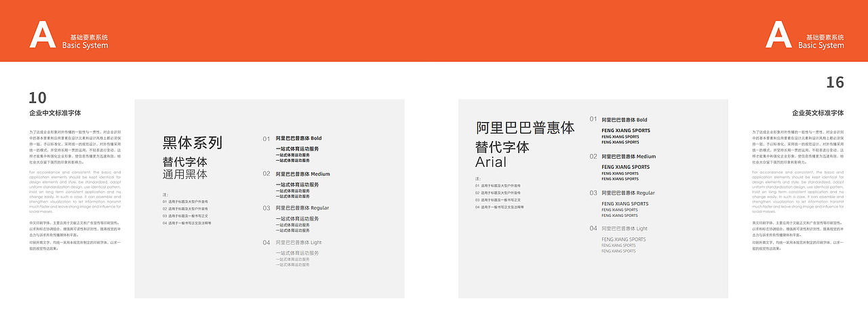Image resolution: width=868 pixels, height=320 pixels.
Task: Click the English paragraph under 企业英文标准字体
Action: 798,192
